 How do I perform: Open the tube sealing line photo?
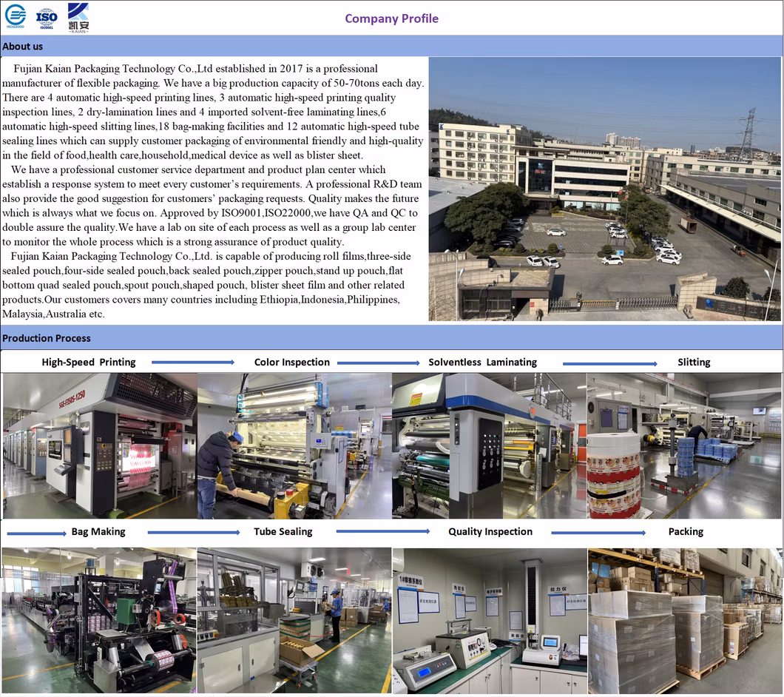pos(294,621)
